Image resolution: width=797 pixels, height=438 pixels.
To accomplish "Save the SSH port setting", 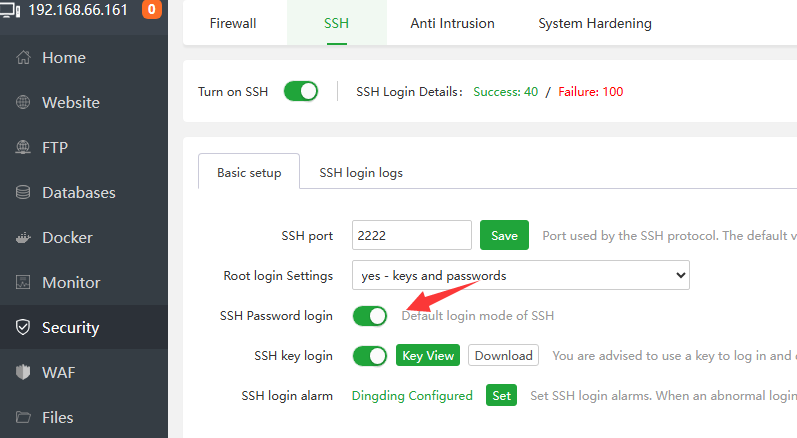I will (504, 235).
